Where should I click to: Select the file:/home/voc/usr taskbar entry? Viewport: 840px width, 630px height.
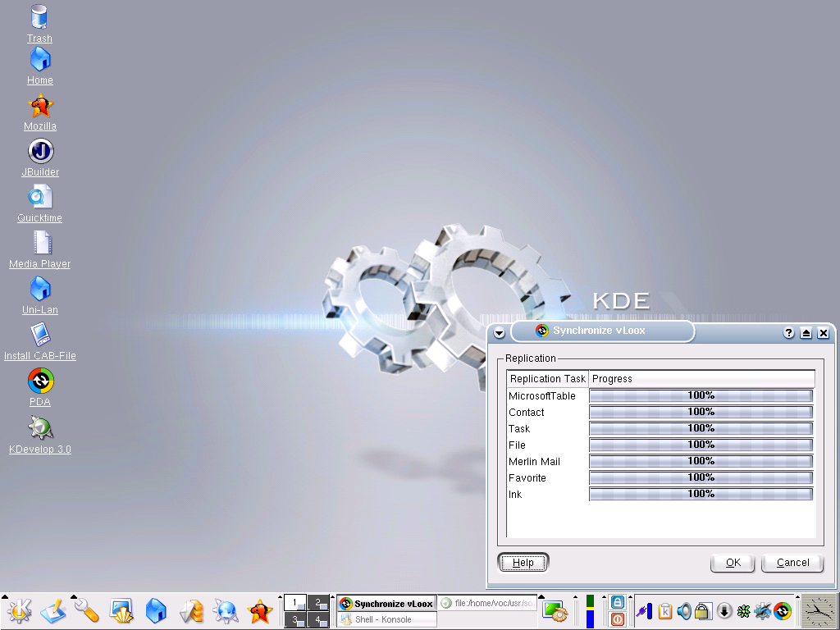click(487, 603)
